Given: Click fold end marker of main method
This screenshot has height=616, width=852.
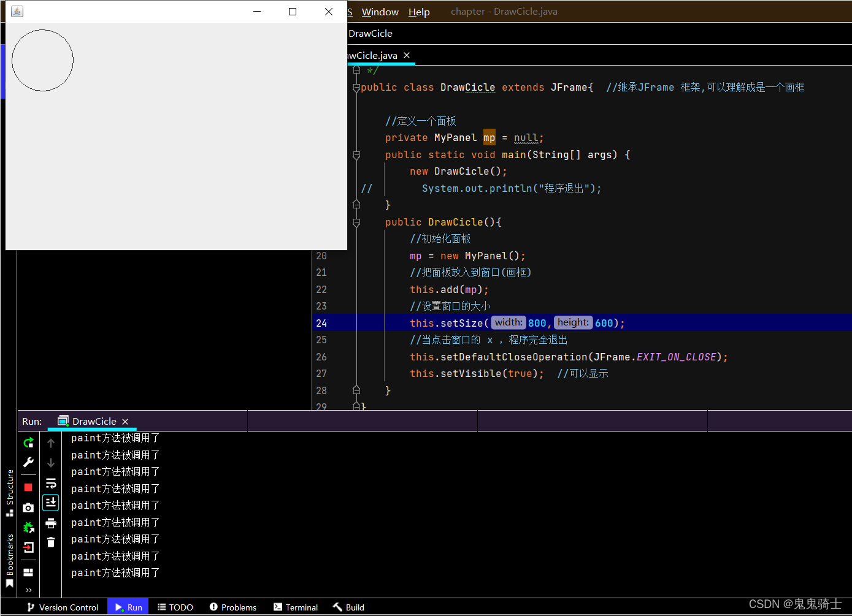Looking at the screenshot, I should [356, 205].
